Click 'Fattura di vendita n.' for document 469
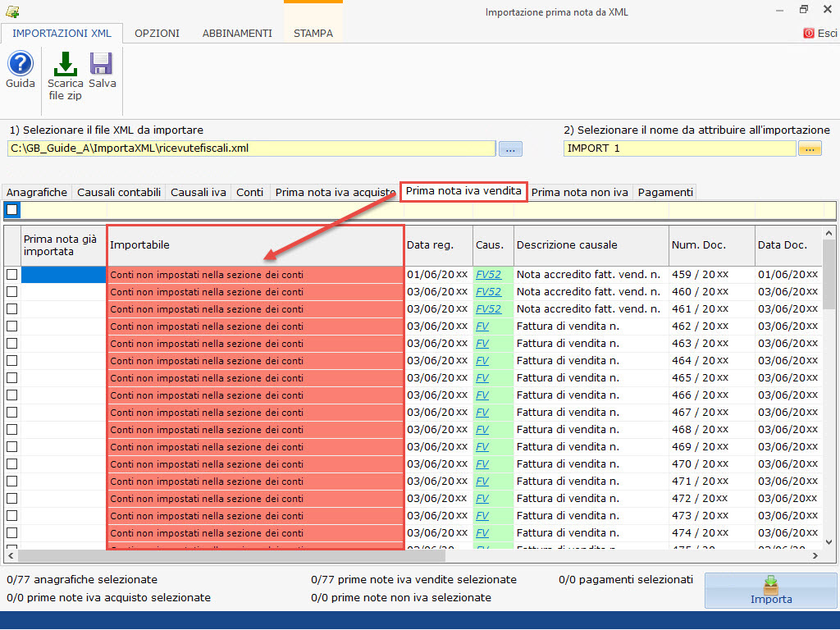840x630 pixels. (x=568, y=447)
